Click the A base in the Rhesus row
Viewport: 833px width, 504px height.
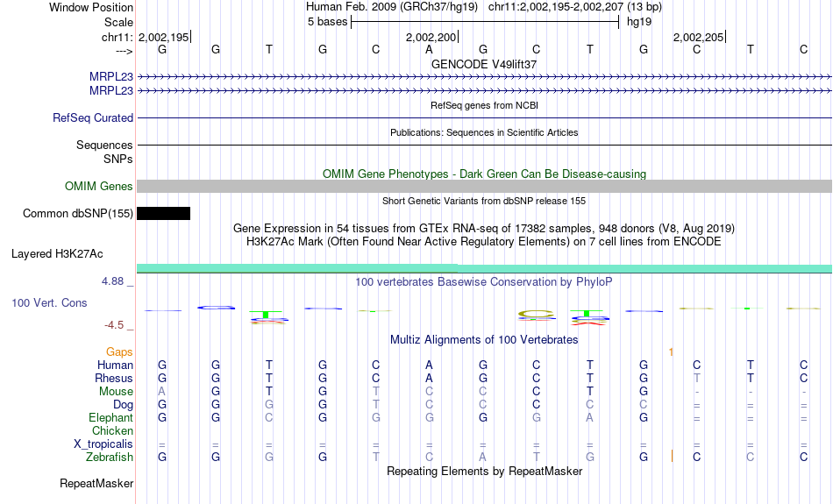pyautogui.click(x=430, y=378)
